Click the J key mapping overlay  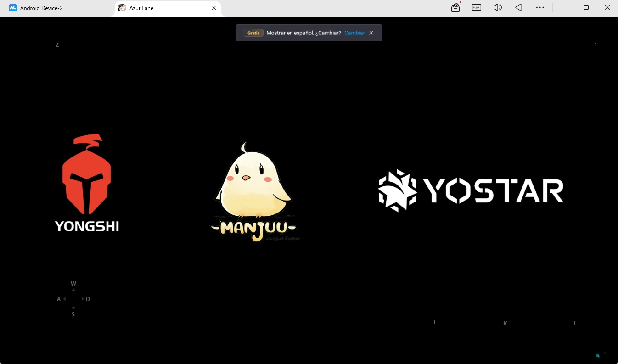point(434,322)
